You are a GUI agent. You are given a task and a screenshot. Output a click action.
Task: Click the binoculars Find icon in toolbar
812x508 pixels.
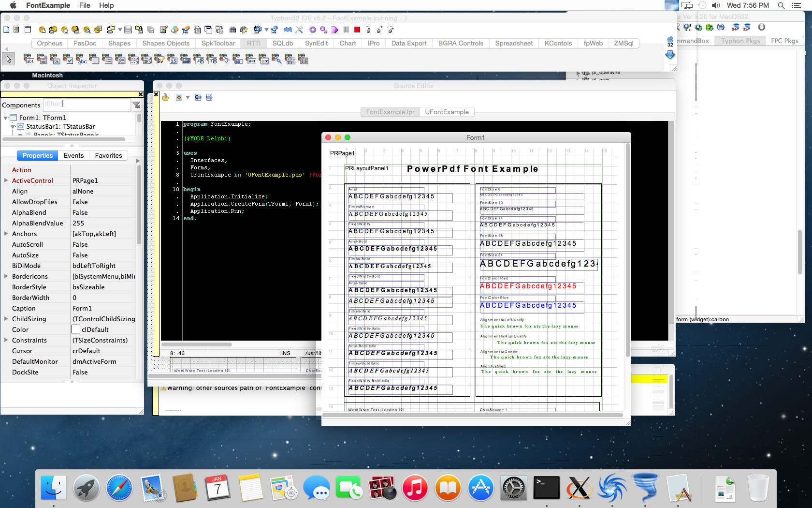point(232,30)
